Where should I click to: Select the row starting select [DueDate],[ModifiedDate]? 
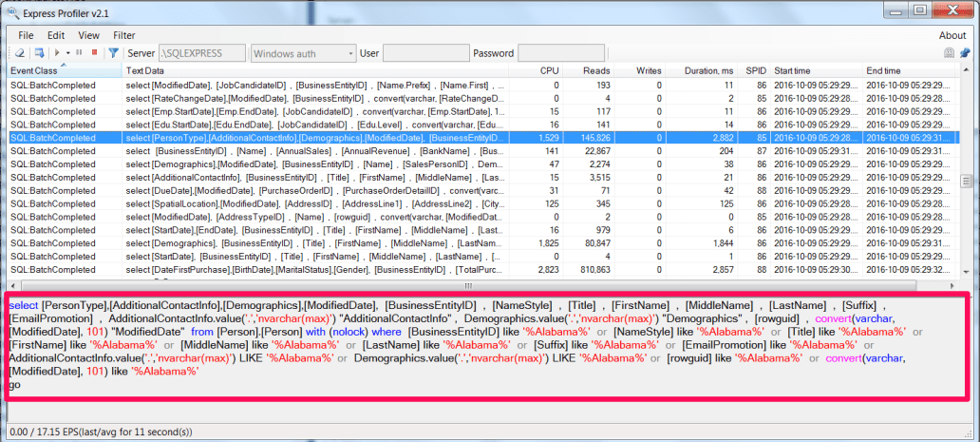(483, 191)
